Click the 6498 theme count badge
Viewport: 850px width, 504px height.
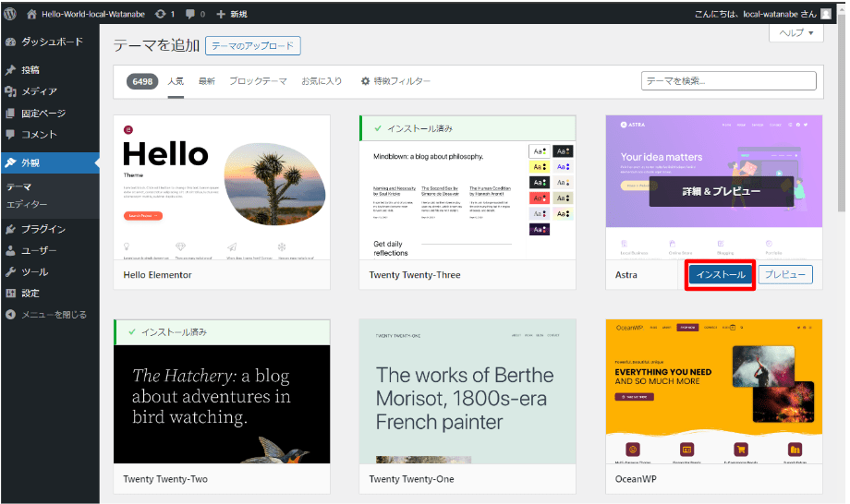pos(142,82)
